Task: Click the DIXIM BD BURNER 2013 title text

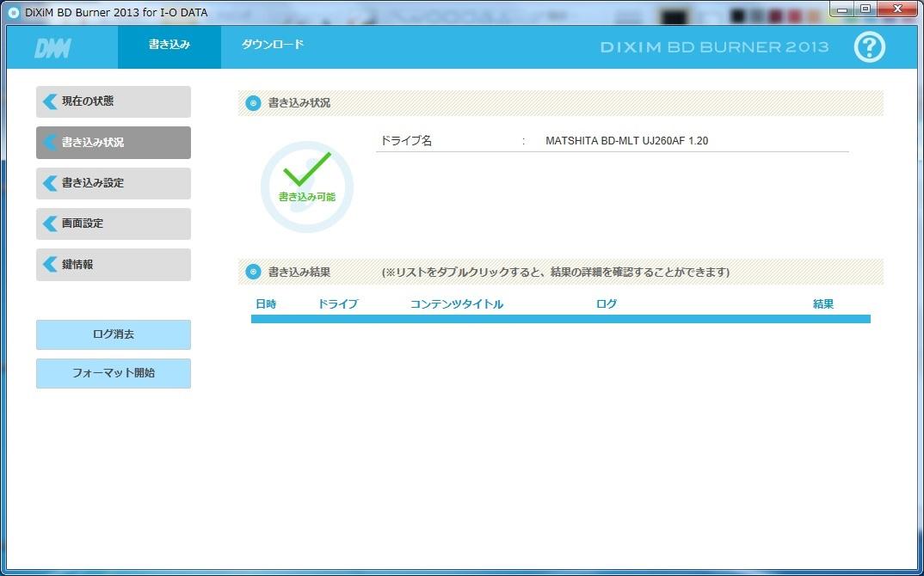Action: [715, 47]
